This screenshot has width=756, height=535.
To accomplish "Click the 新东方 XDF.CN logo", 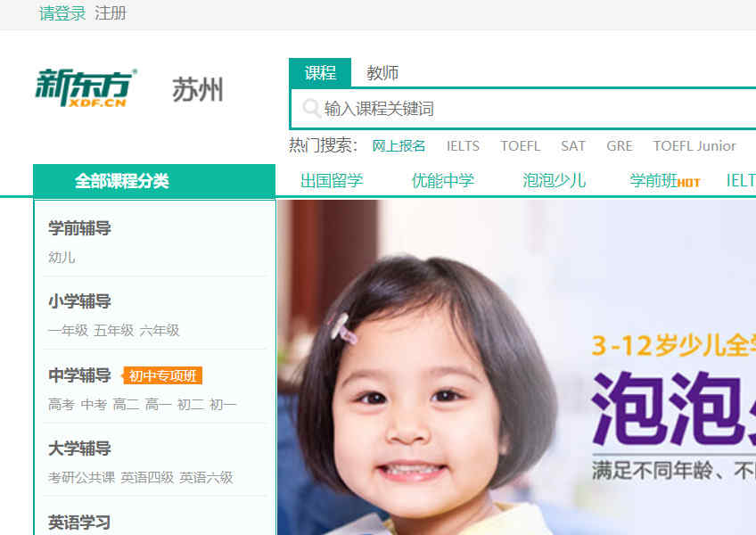I will [86, 87].
